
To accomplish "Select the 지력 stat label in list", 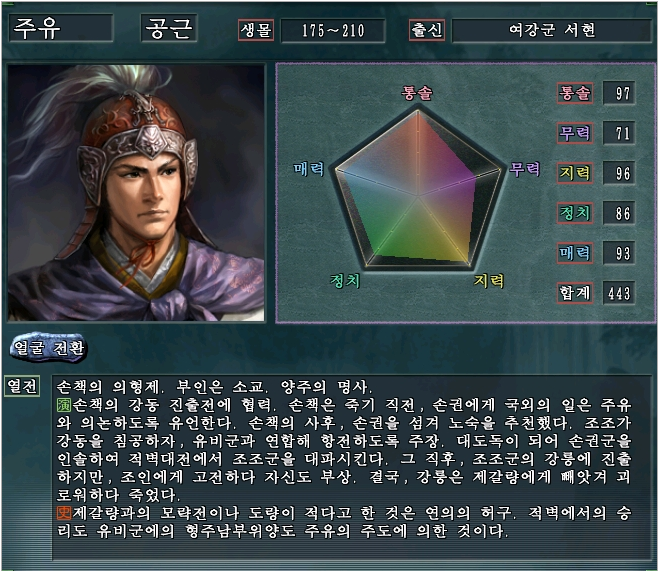I will [x=575, y=173].
